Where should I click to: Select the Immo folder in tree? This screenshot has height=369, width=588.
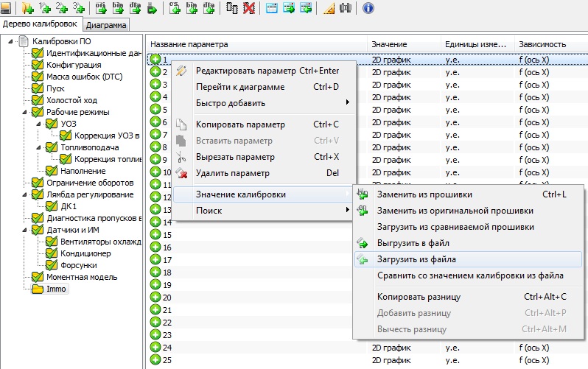pos(56,289)
